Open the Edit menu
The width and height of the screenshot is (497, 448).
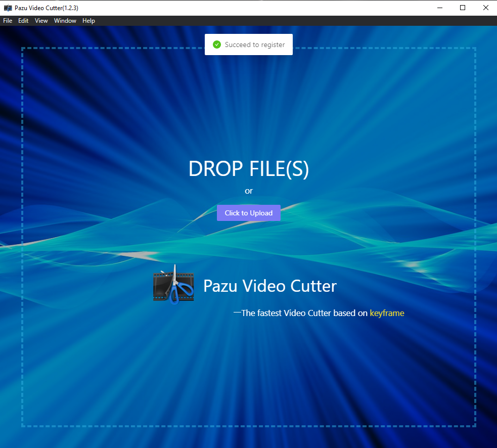pyautogui.click(x=23, y=21)
